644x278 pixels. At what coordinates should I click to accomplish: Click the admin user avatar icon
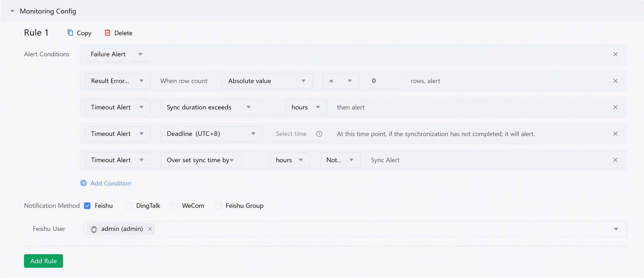pos(94,229)
